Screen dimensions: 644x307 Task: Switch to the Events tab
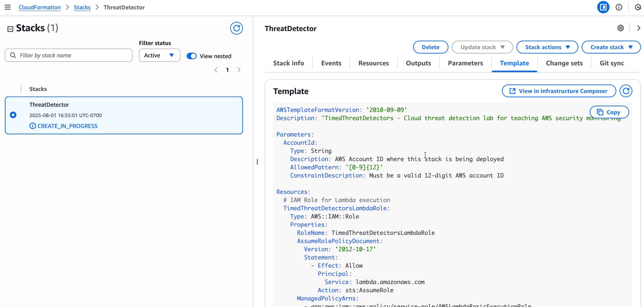click(331, 63)
